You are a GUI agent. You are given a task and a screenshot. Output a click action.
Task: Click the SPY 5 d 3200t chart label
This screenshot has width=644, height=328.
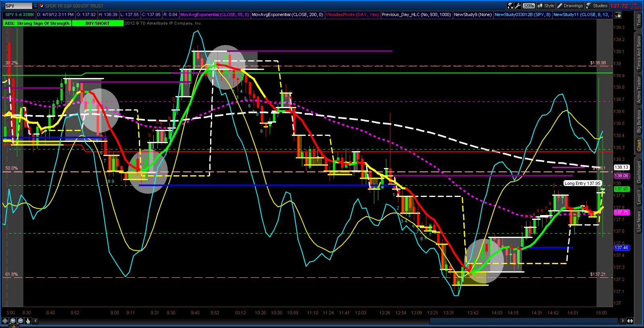(x=19, y=15)
